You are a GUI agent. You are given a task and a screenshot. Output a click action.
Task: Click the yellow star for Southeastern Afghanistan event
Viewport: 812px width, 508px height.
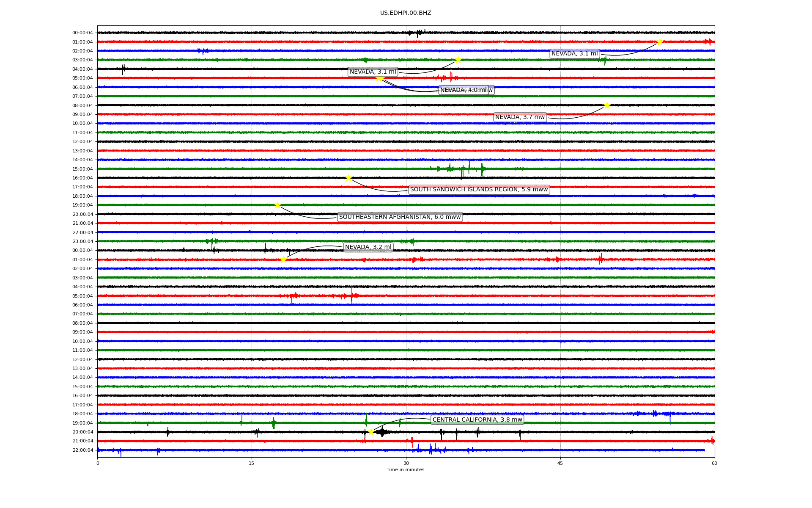pos(277,205)
